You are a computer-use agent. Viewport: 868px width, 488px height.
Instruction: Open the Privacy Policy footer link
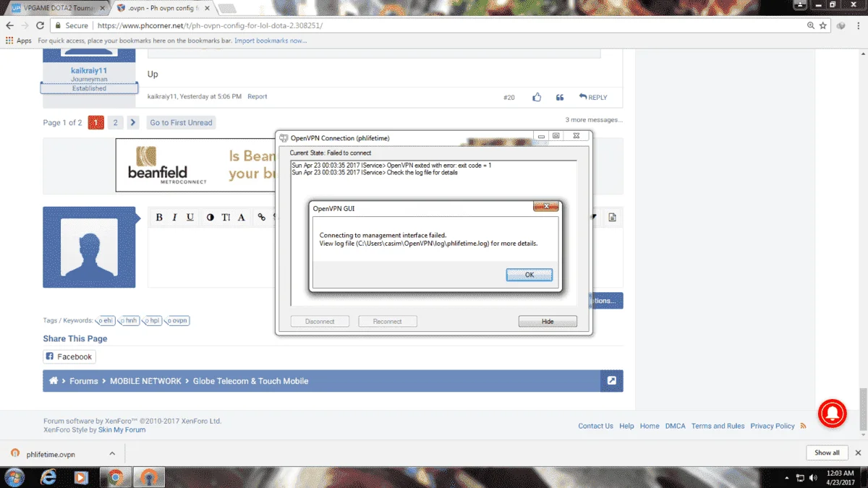click(773, 426)
